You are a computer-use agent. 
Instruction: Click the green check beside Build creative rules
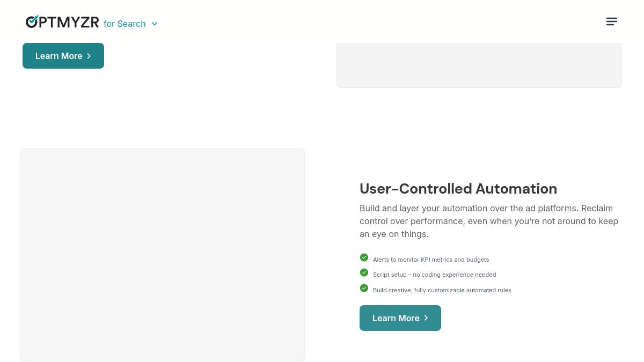pyautogui.click(x=364, y=288)
